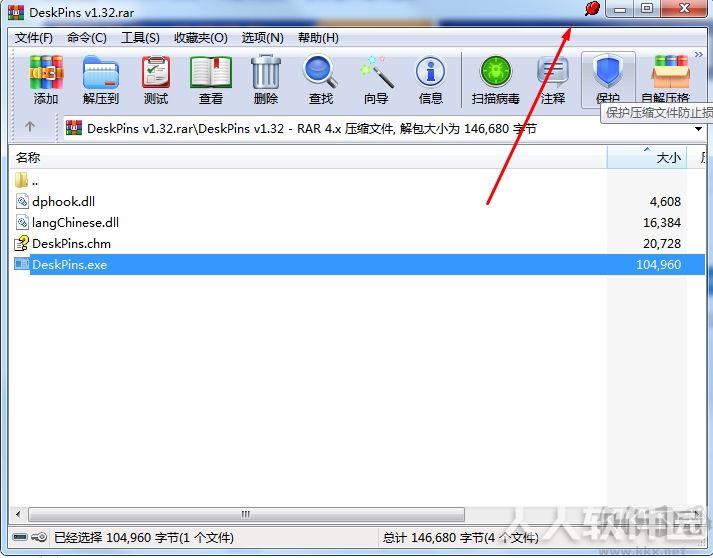Click the selected 104,960 bytes status text
713x558 pixels.
coord(144,538)
